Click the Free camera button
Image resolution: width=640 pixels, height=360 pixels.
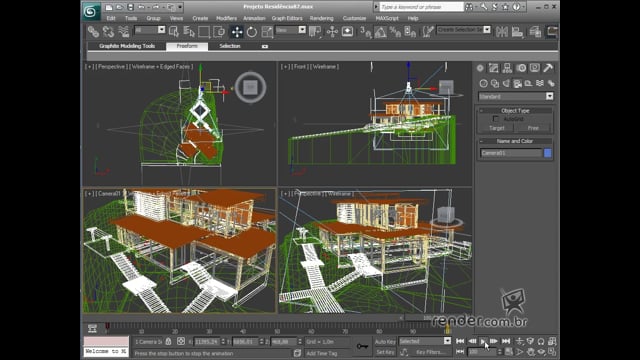point(533,128)
